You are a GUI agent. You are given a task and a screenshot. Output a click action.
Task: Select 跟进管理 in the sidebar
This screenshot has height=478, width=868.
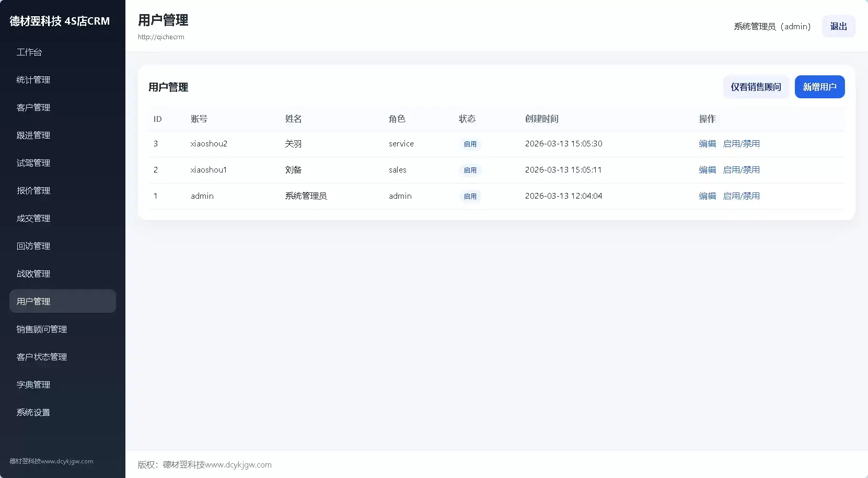pyautogui.click(x=33, y=135)
